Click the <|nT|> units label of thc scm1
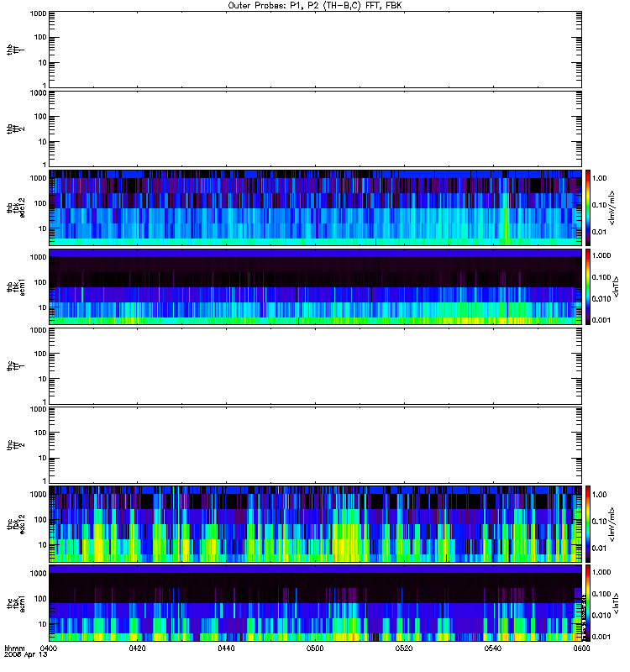This screenshot has height=672, width=630. pyautogui.click(x=616, y=603)
